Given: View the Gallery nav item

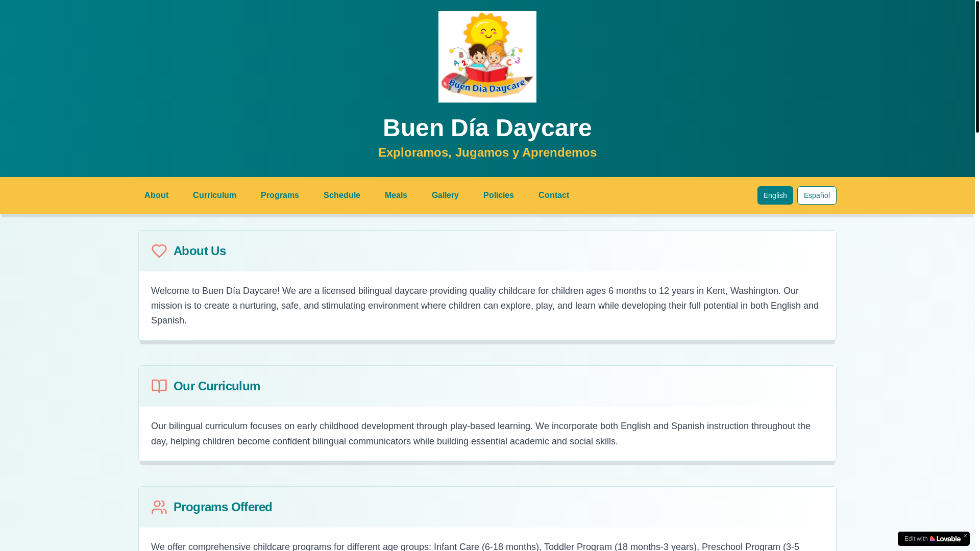Looking at the screenshot, I should click(x=445, y=195).
